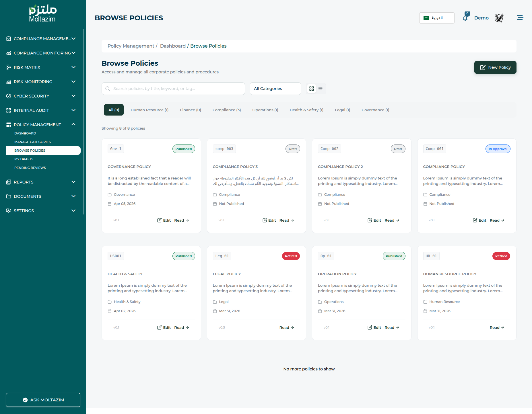Collapse the Policy Management section
The image size is (532, 414).
(73, 124)
